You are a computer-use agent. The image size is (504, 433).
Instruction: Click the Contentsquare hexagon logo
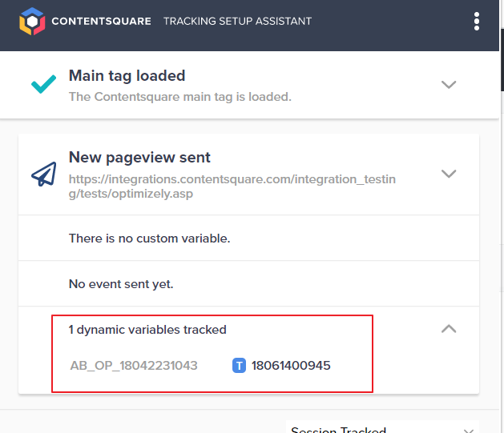tap(32, 21)
